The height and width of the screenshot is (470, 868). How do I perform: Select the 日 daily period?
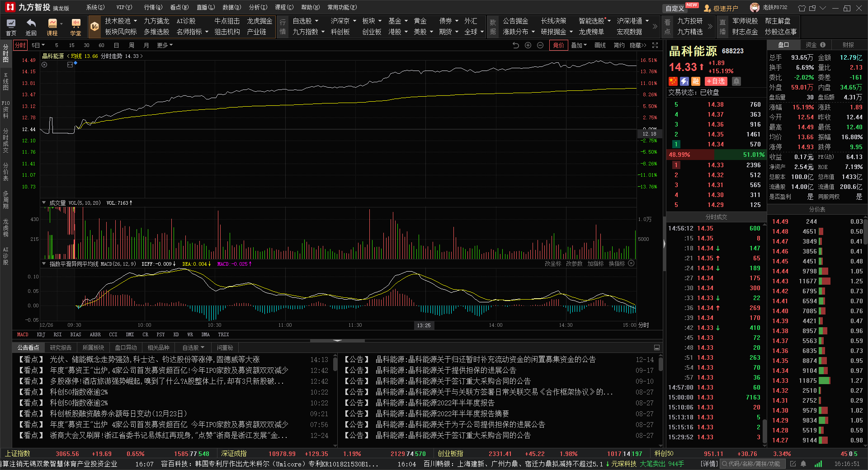click(x=116, y=45)
